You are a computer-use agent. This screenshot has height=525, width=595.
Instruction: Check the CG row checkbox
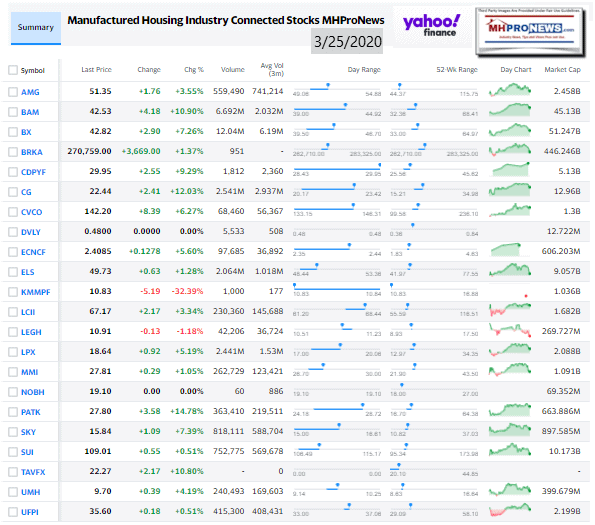click(13, 192)
